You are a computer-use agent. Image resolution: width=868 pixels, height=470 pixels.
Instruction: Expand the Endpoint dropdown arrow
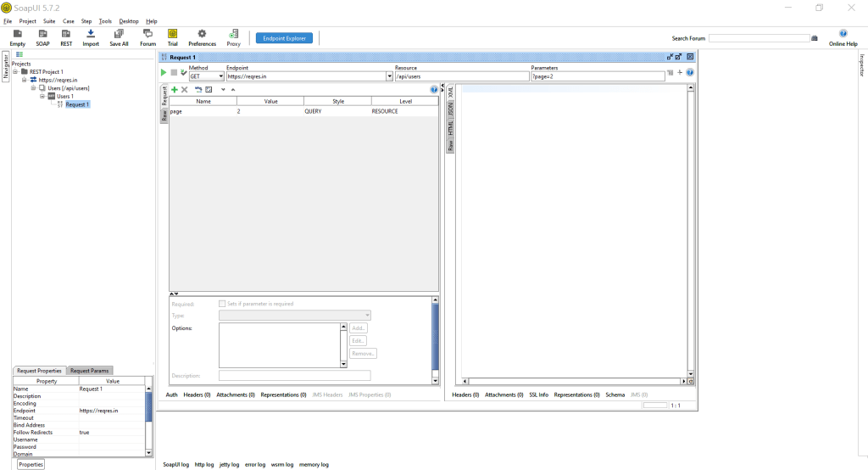point(389,76)
